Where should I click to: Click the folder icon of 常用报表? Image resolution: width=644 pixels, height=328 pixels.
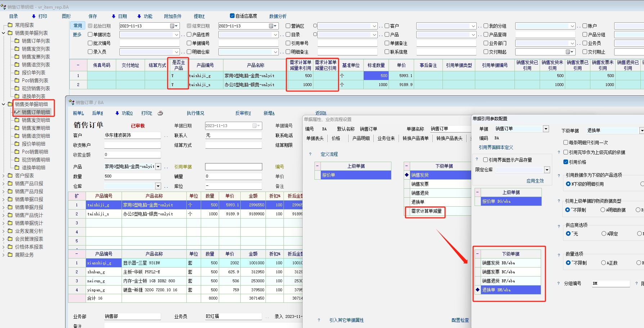pyautogui.click(x=10, y=25)
